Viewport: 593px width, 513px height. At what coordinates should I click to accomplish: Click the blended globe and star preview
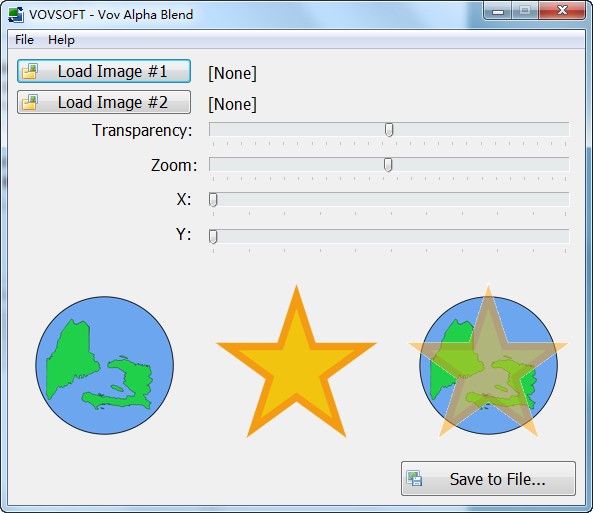point(488,362)
